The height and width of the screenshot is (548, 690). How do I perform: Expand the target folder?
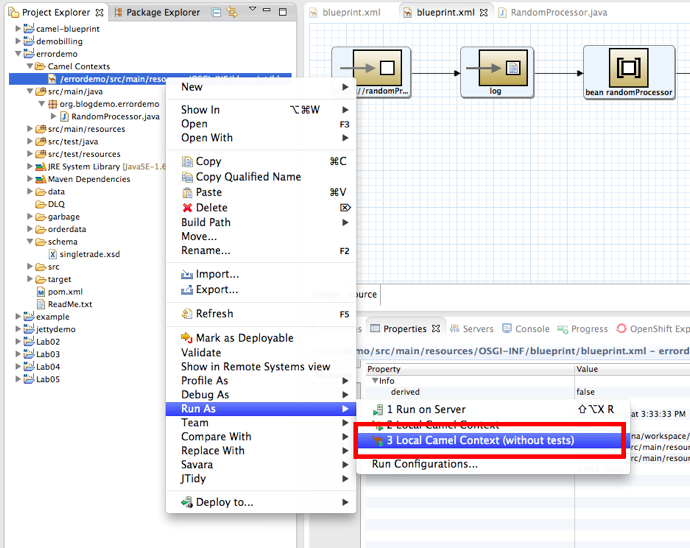point(29,279)
